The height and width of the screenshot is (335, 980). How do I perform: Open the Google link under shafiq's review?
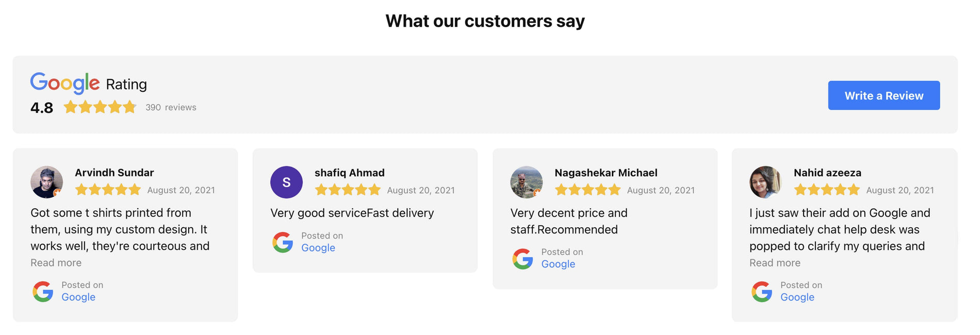318,248
